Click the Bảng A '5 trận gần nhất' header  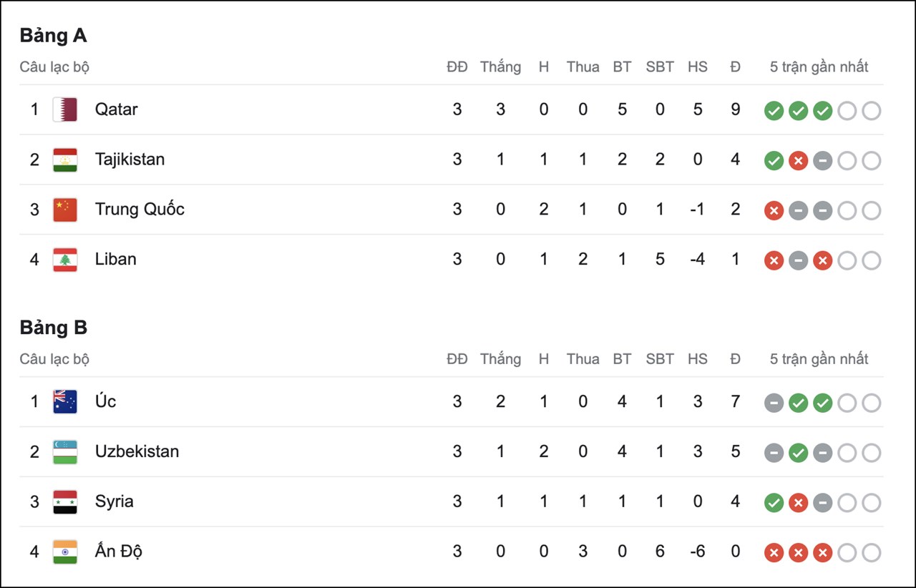pyautogui.click(x=819, y=67)
